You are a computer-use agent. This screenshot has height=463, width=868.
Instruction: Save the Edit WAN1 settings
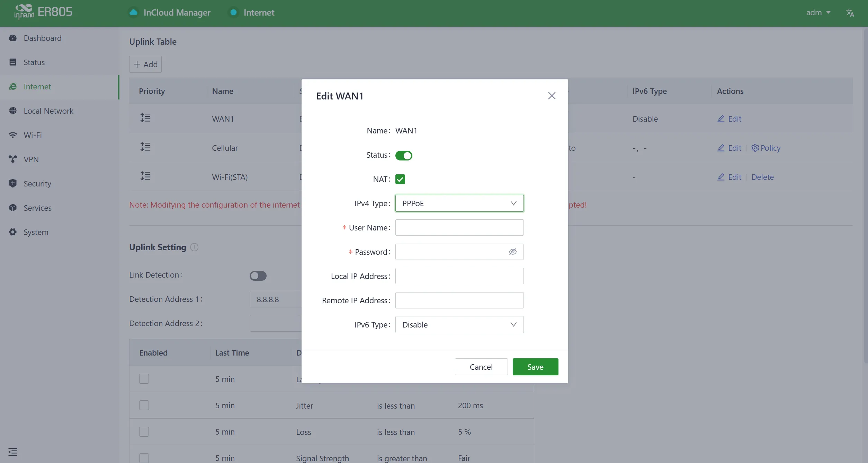pos(535,367)
